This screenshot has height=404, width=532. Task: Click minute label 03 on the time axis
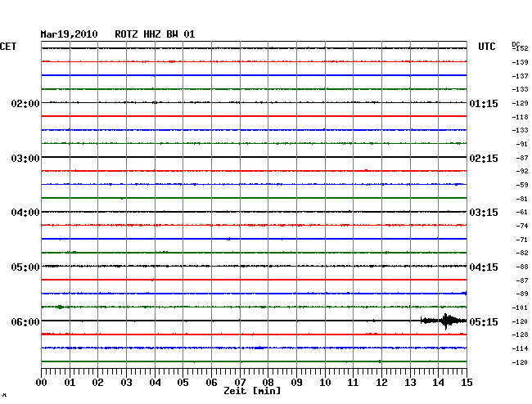[127, 383]
